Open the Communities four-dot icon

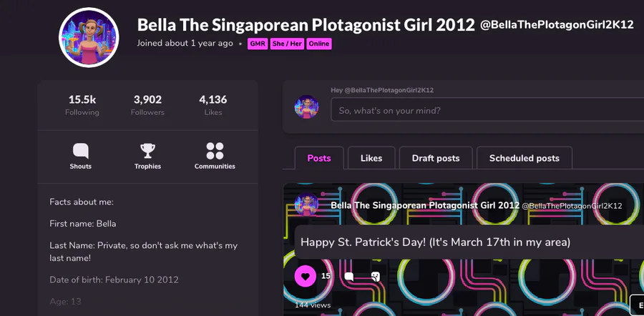tap(215, 151)
